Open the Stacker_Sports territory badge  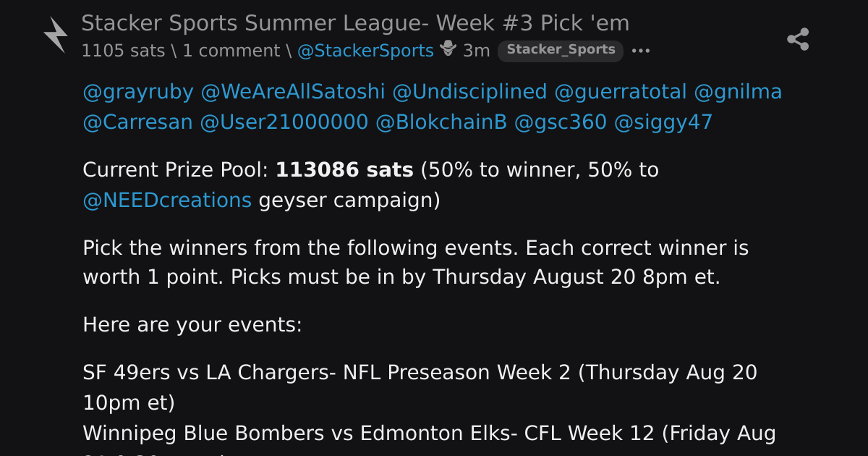(561, 50)
